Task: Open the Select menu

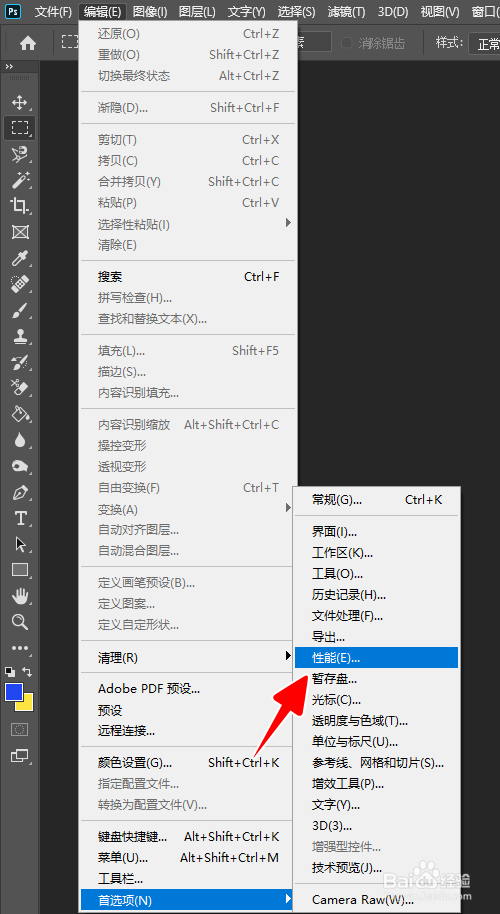Action: [296, 11]
